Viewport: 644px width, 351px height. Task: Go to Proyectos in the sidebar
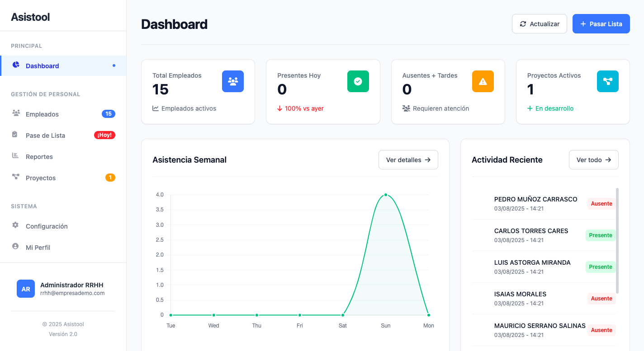click(41, 178)
